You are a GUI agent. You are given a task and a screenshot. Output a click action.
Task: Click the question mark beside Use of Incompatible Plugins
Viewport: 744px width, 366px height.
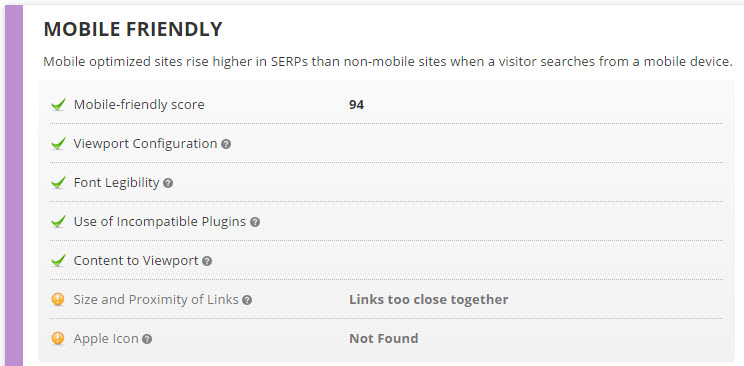click(255, 222)
